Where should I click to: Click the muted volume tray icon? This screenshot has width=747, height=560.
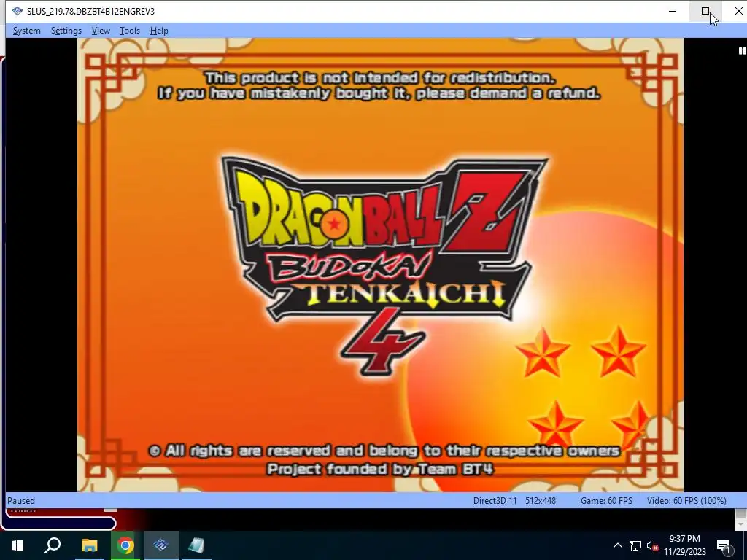pos(652,545)
